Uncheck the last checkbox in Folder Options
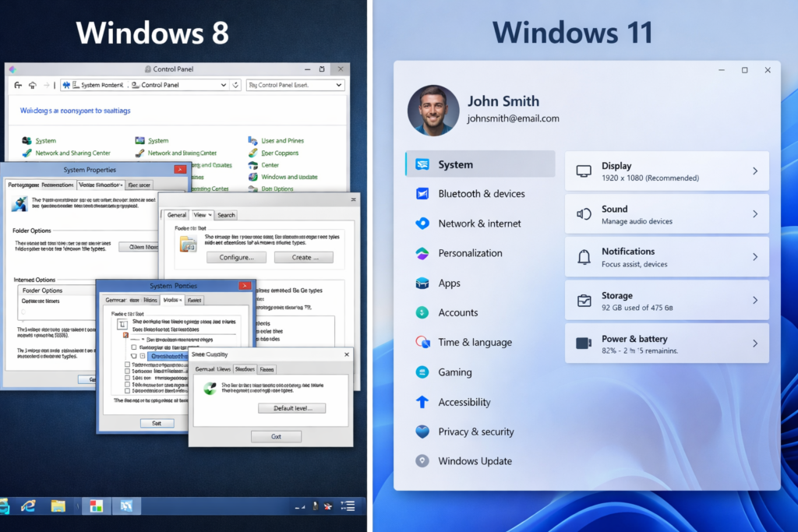This screenshot has width=798, height=532. coord(127,391)
